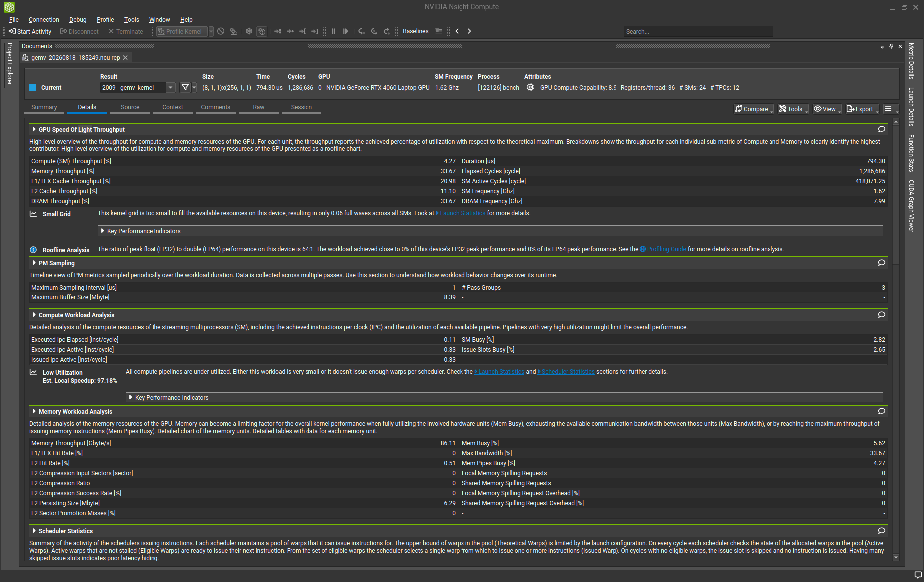Open the 2009 - gemv_kernel result dropdown
924x582 pixels.
138,87
